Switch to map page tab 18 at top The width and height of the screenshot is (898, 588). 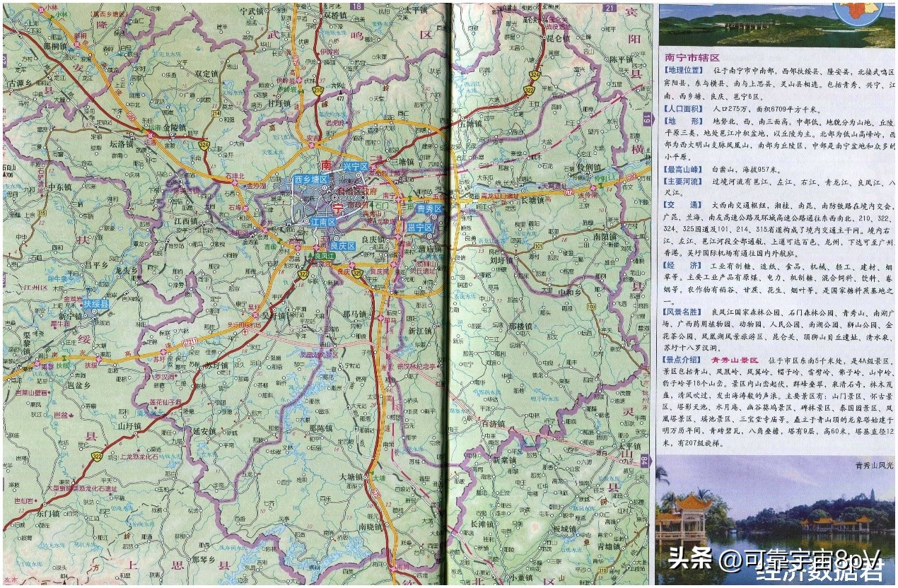[356, 6]
